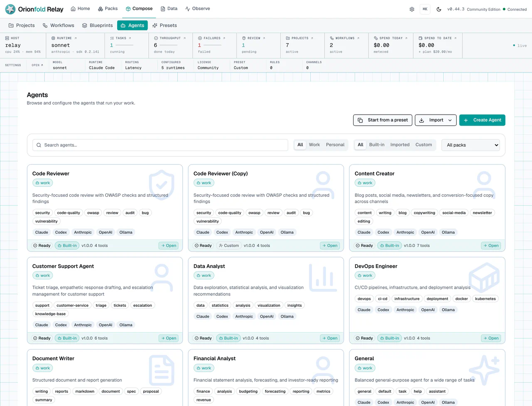
Task: Click Ready status on DevOps Engineer
Action: [364, 338]
